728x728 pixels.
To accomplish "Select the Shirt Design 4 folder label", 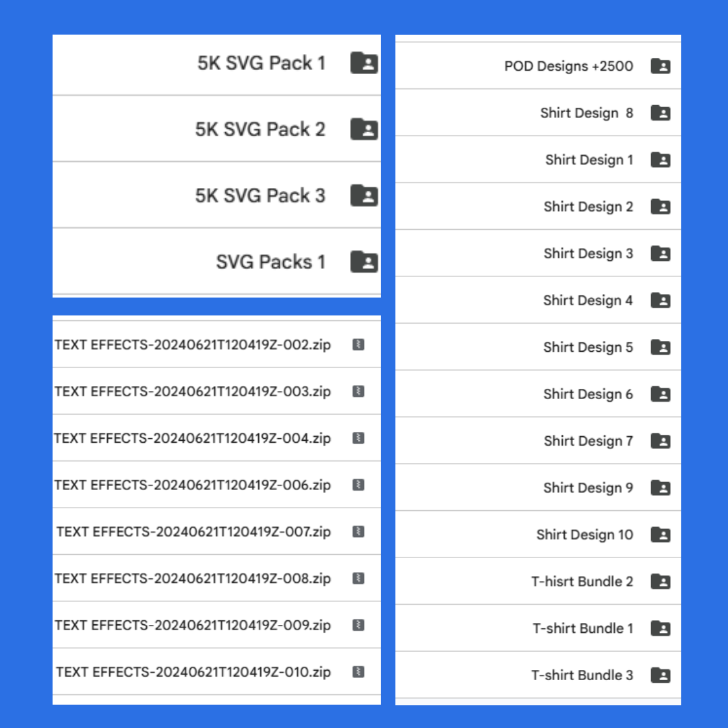I will coord(588,301).
